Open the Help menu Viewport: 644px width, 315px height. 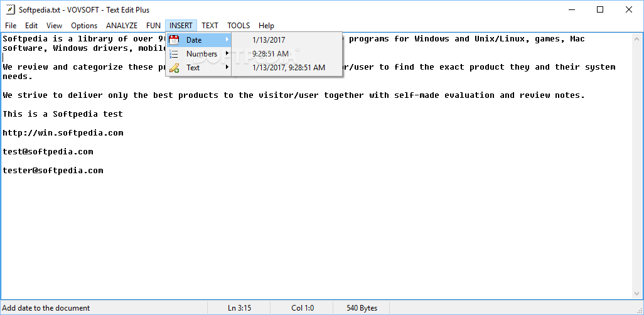point(266,26)
